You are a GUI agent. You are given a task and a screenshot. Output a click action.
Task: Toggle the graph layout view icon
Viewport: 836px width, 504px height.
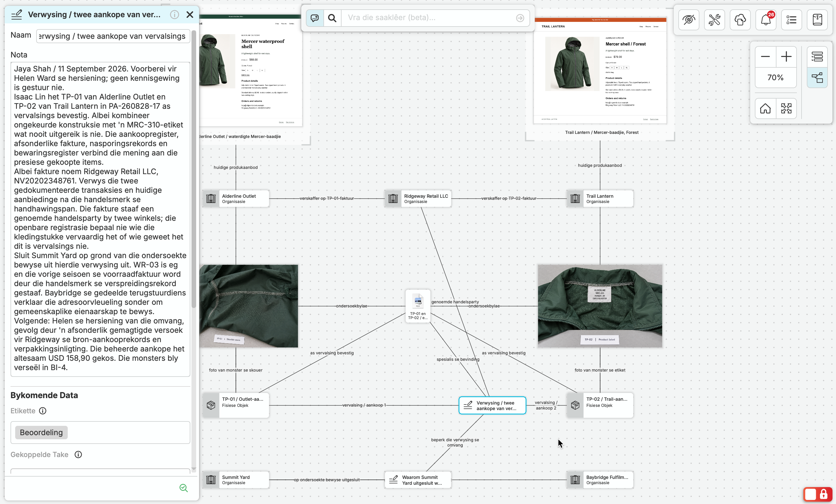coord(817,78)
